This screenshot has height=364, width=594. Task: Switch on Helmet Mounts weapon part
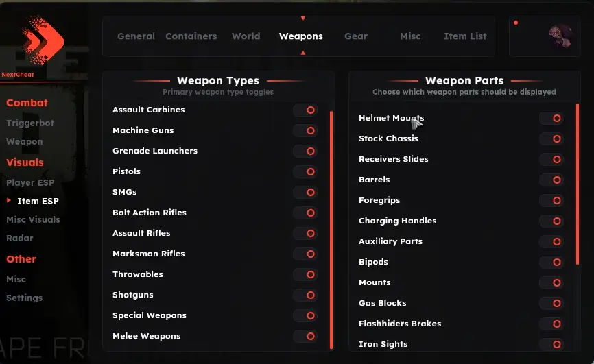[x=551, y=118]
